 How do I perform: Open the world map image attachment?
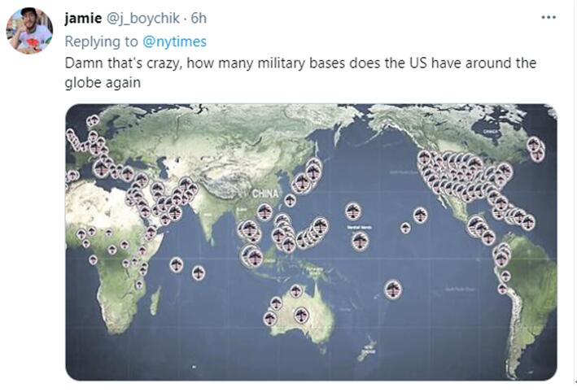point(311,242)
